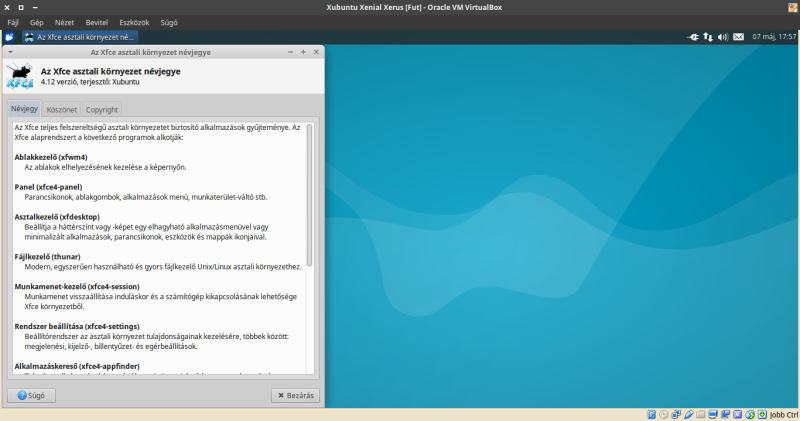Click the Fájlkezelő (thunar) heading
This screenshot has width=800, height=421.
coord(47,257)
